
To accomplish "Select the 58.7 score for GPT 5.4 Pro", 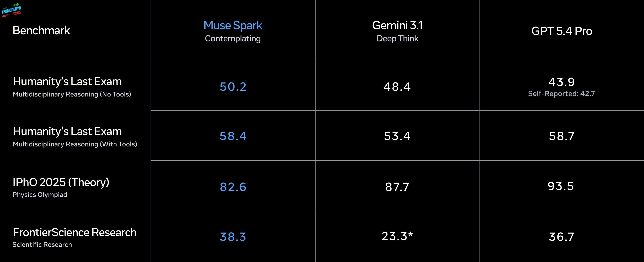I will click(561, 136).
